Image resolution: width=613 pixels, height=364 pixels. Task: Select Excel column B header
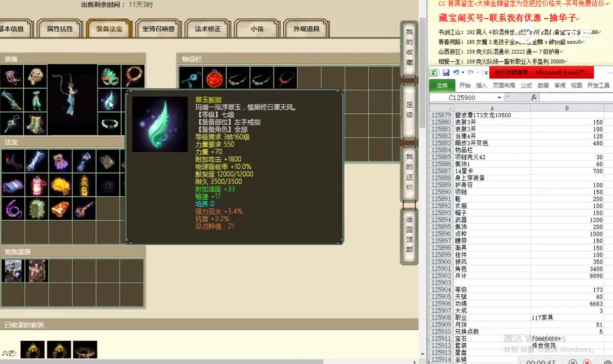point(567,108)
